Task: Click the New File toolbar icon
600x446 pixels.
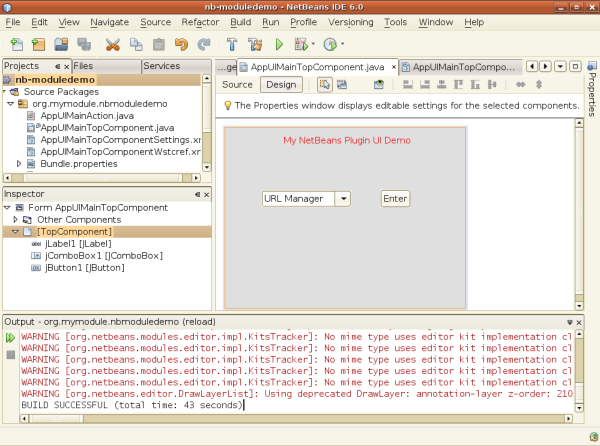Action: pos(16,44)
